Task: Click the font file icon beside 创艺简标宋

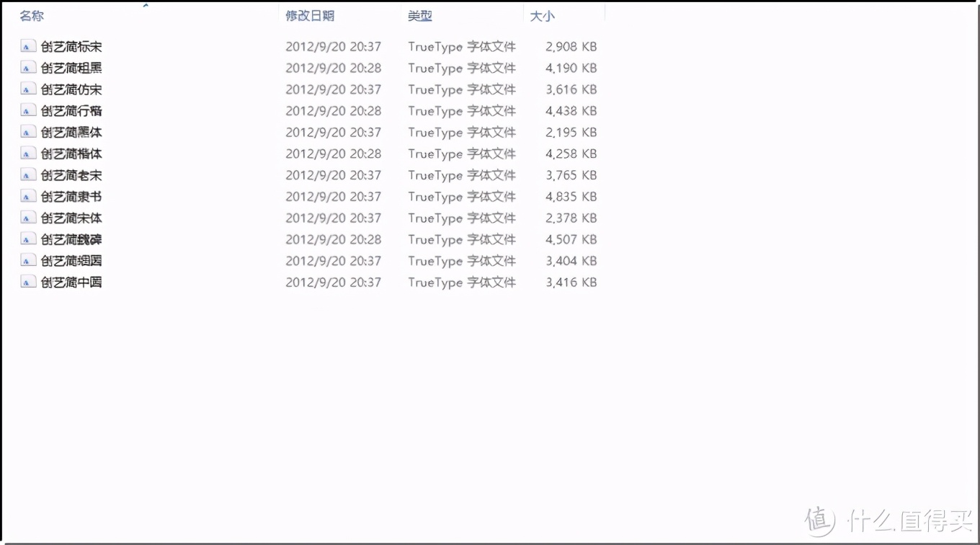Action: tap(27, 46)
